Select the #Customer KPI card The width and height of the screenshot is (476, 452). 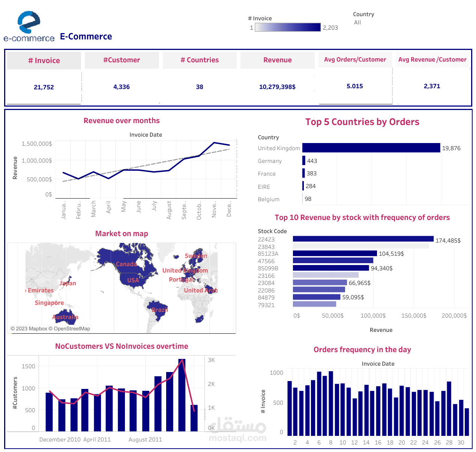122,75
